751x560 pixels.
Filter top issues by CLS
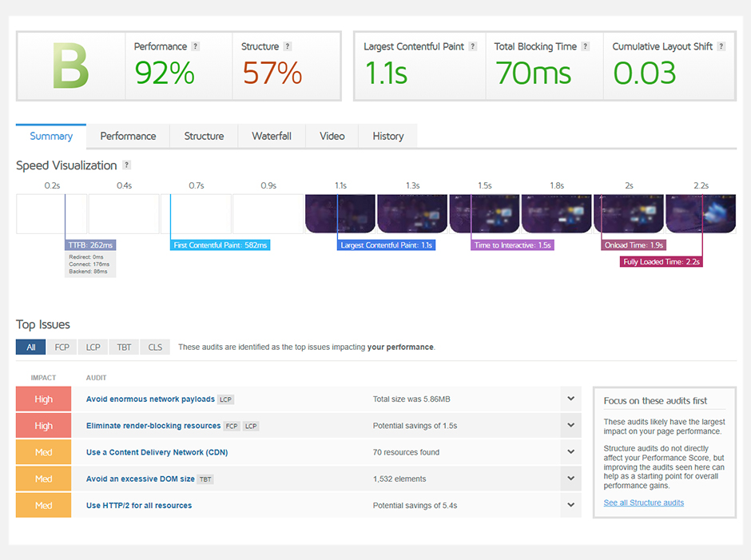click(x=155, y=348)
